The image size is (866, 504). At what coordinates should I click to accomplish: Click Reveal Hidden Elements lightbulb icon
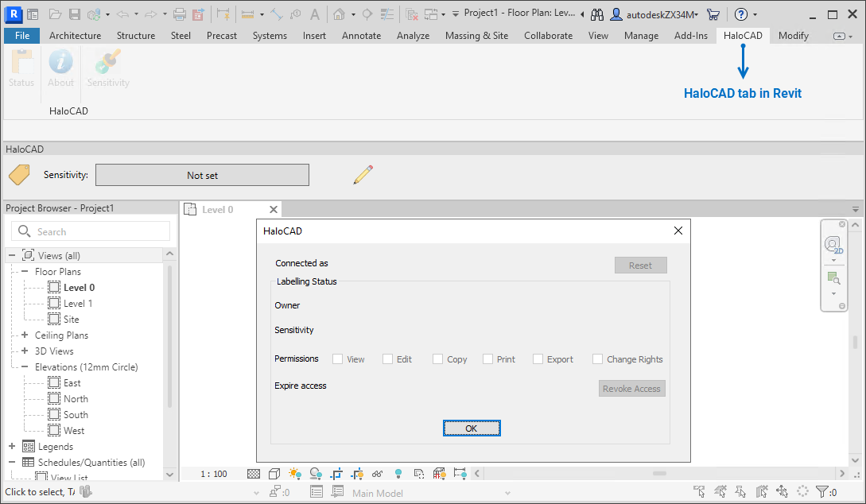398,473
